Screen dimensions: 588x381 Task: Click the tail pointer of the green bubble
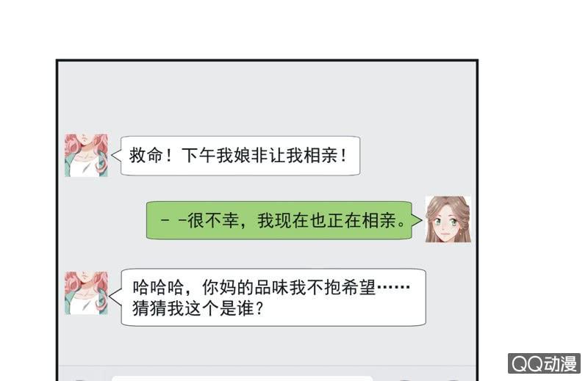coord(417,220)
